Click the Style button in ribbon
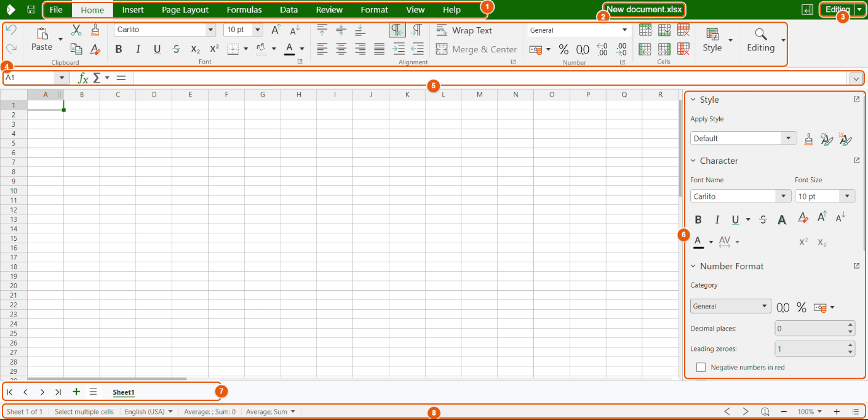The width and height of the screenshot is (868, 420). [712, 39]
